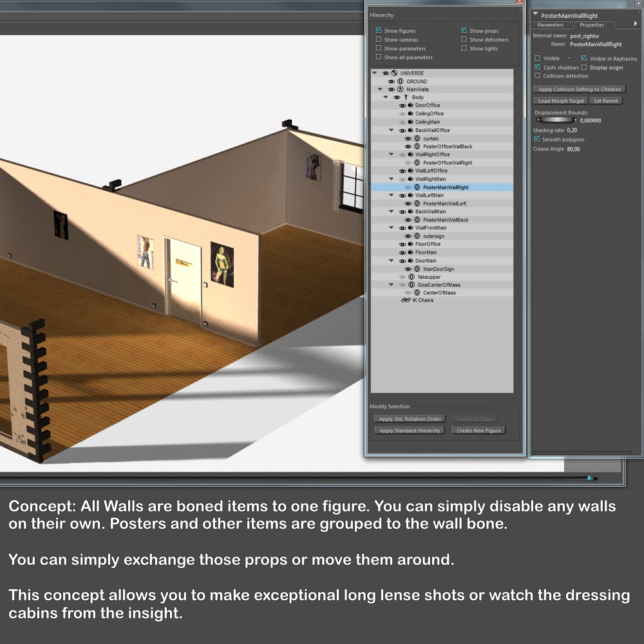Select PosterMainWallLeft in the hierarchy
The height and width of the screenshot is (644, 644).
[444, 204]
